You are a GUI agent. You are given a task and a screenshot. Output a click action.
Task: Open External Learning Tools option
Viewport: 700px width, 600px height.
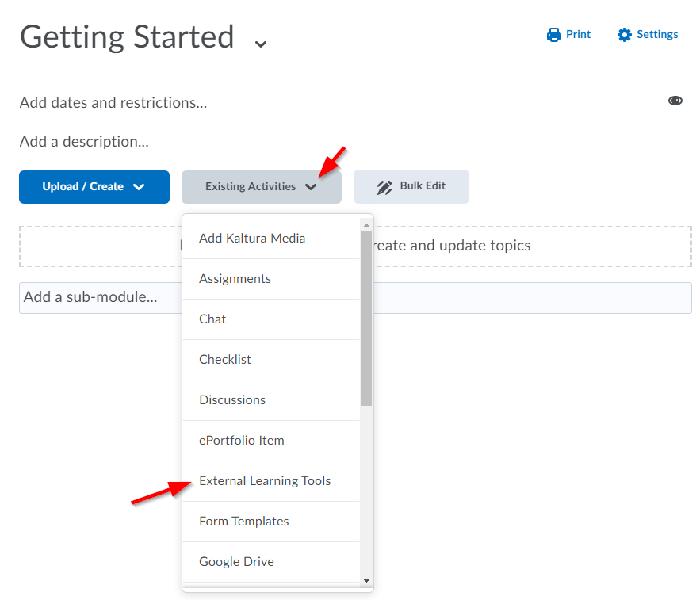point(265,481)
